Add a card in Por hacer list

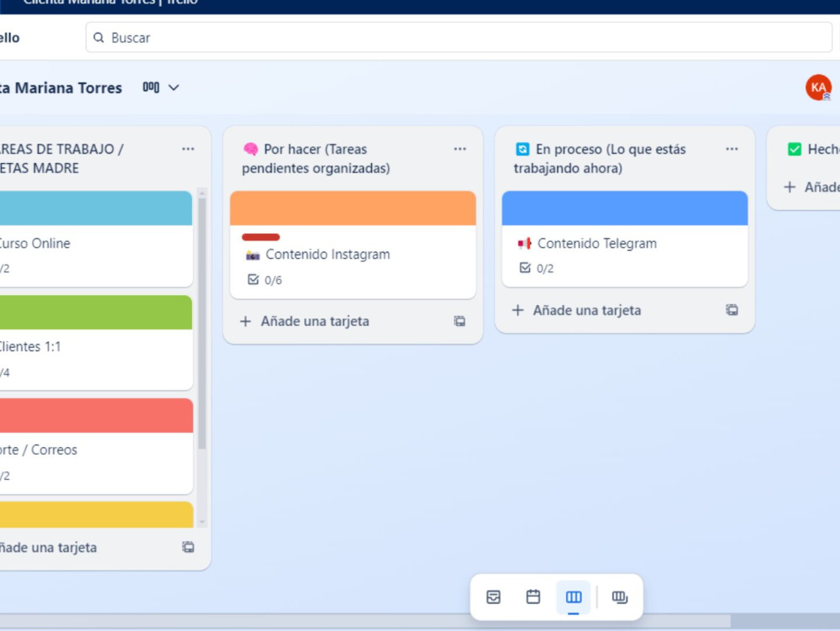click(315, 321)
